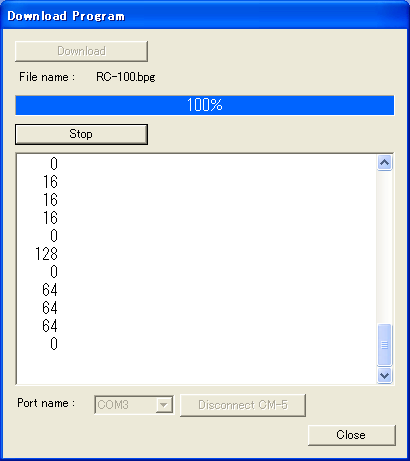Click the output list scrollbar thumb

pyautogui.click(x=384, y=345)
